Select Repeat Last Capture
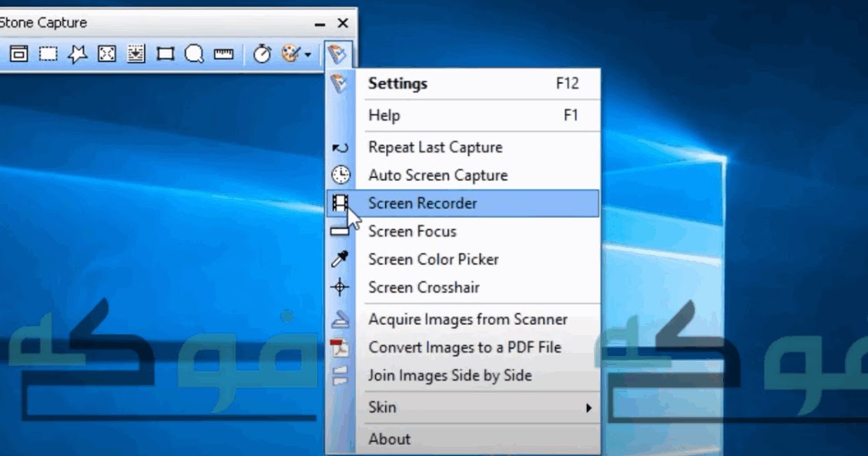This screenshot has height=456, width=868. (x=463, y=147)
